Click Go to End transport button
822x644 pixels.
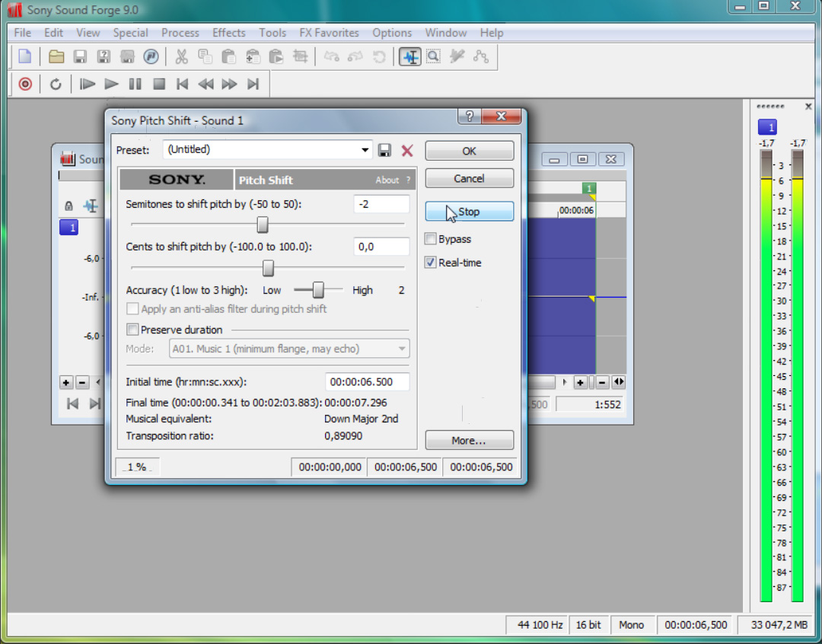point(253,84)
